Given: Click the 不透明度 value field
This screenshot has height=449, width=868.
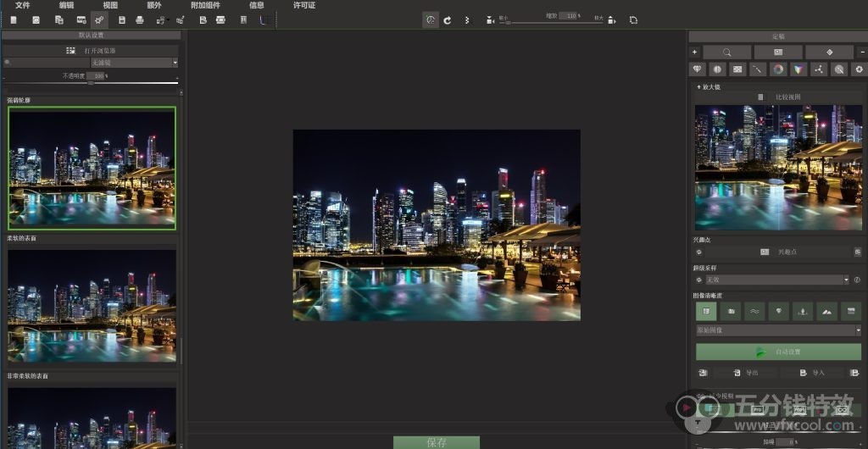Looking at the screenshot, I should 95,75.
